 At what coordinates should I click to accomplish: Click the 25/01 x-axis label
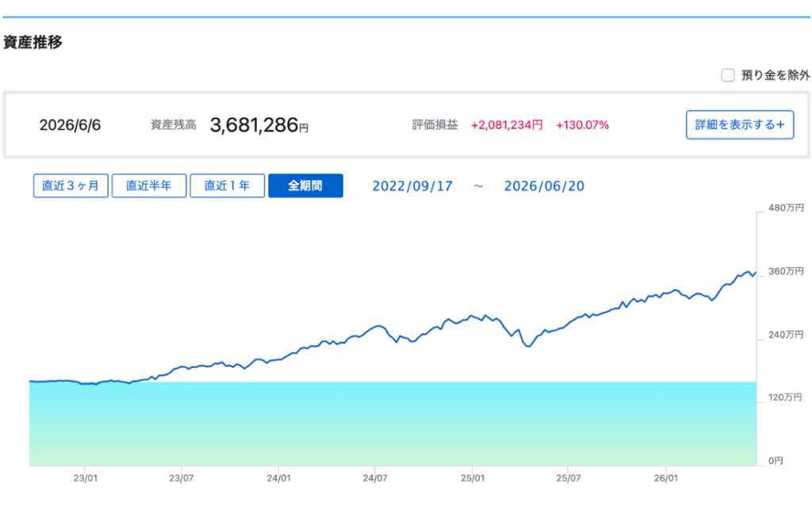pyautogui.click(x=473, y=478)
